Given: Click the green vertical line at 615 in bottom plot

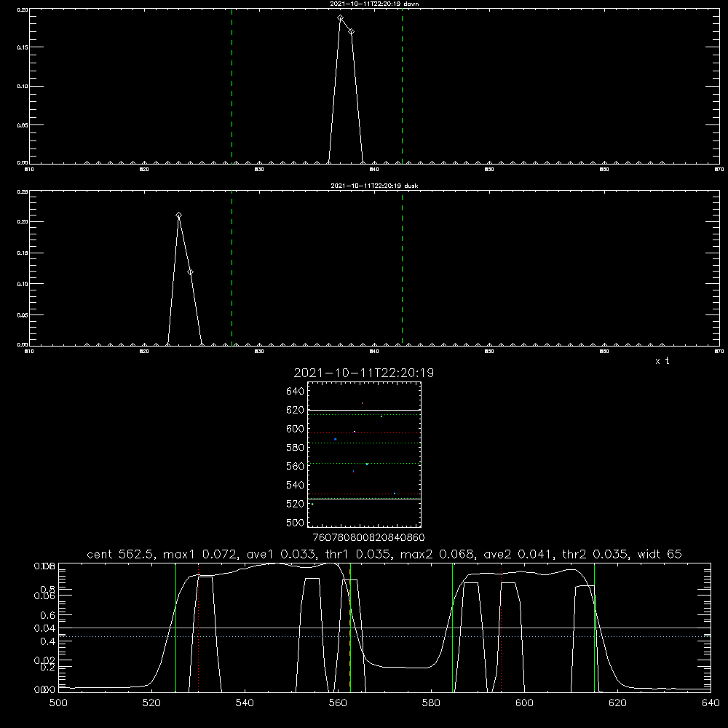Looking at the screenshot, I should pos(594,628).
